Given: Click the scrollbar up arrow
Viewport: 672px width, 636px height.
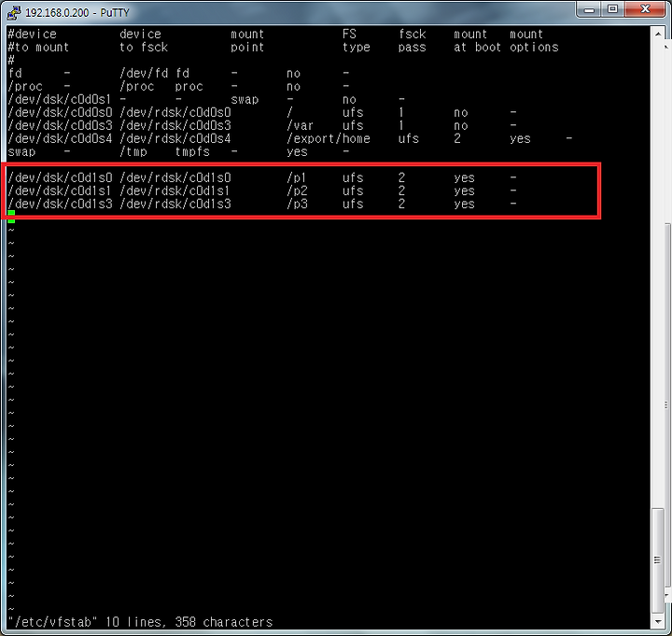Looking at the screenshot, I should click(658, 34).
